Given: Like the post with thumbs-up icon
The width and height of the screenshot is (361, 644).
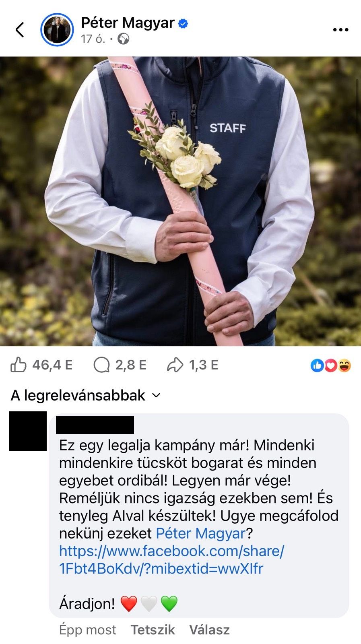Looking at the screenshot, I should pos(18,365).
